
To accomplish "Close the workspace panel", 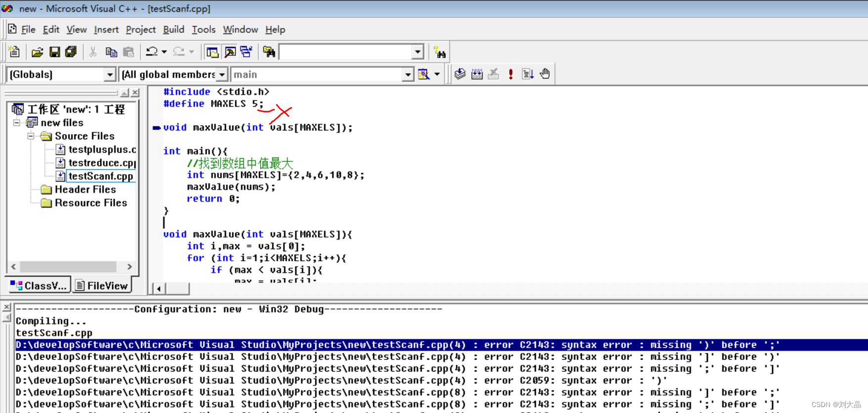I will (135, 92).
